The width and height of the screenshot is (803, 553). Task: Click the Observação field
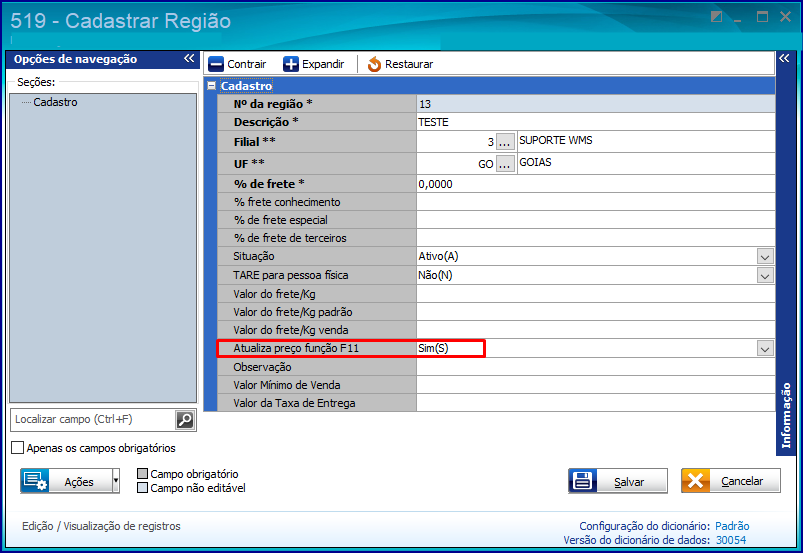pyautogui.click(x=595, y=367)
